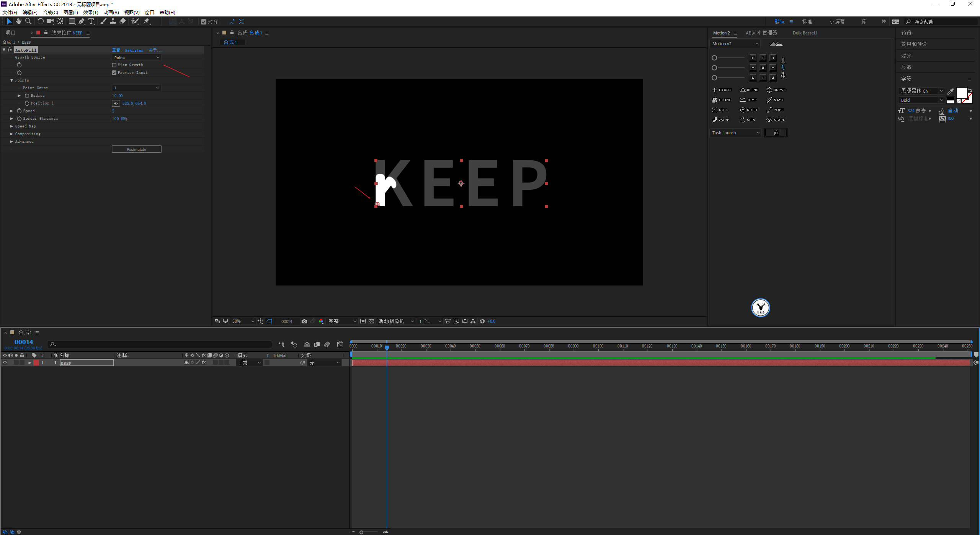980x535 pixels.
Task: Open the Growth Source Points dropdown
Action: [x=136, y=57]
